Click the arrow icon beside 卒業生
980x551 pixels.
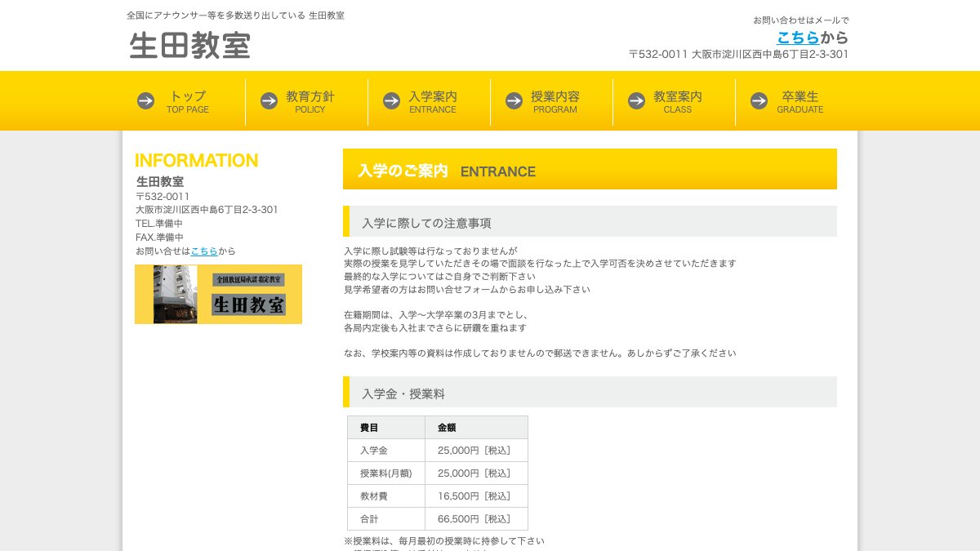(x=759, y=100)
